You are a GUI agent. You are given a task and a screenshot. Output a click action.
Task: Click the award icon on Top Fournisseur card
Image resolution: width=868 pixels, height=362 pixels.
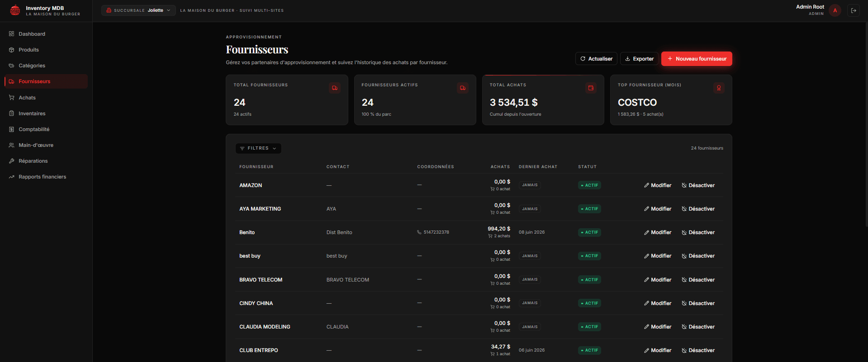tap(719, 88)
